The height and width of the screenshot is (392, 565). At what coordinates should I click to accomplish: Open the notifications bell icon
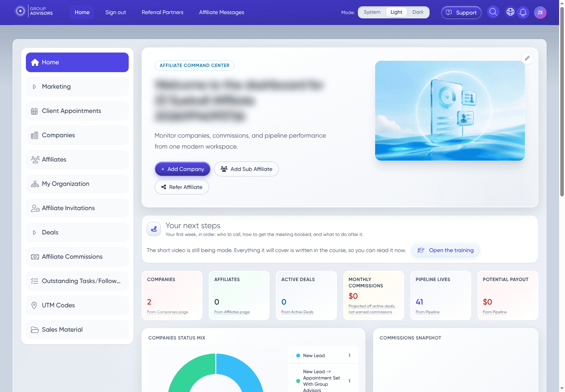[x=523, y=13]
